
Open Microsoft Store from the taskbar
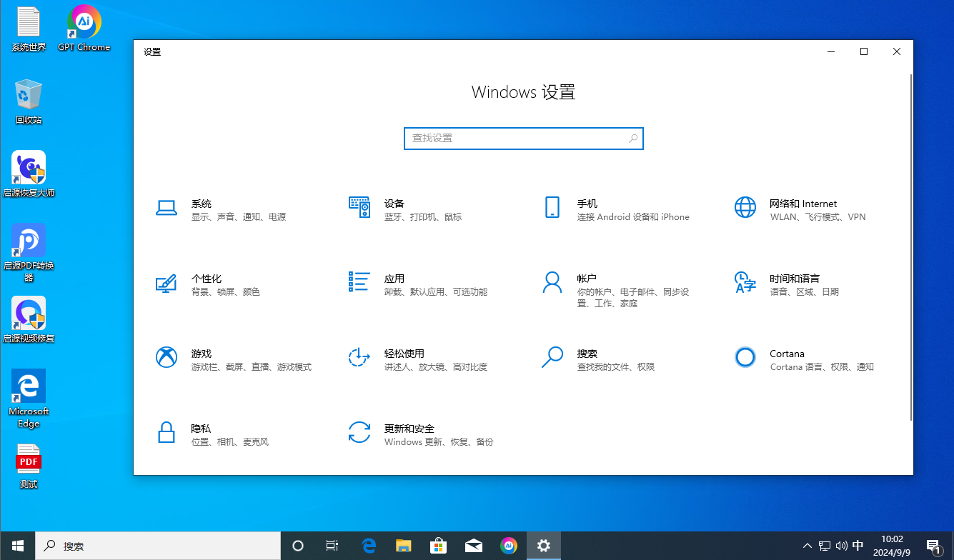tap(439, 546)
